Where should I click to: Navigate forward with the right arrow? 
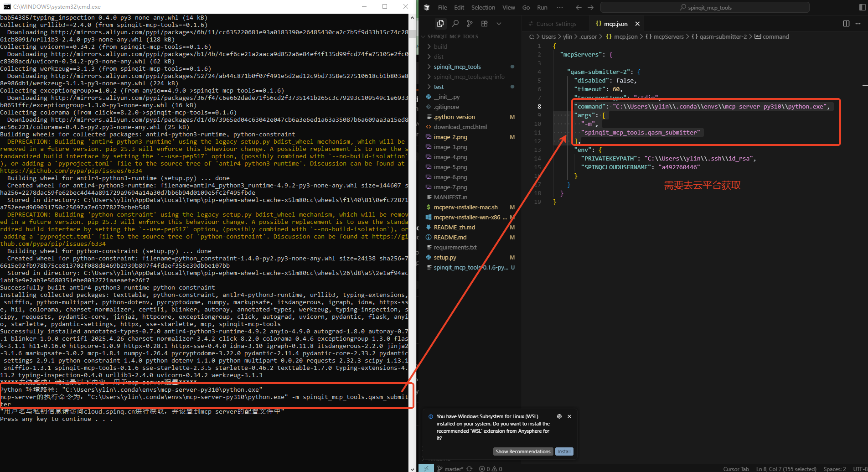click(x=591, y=7)
